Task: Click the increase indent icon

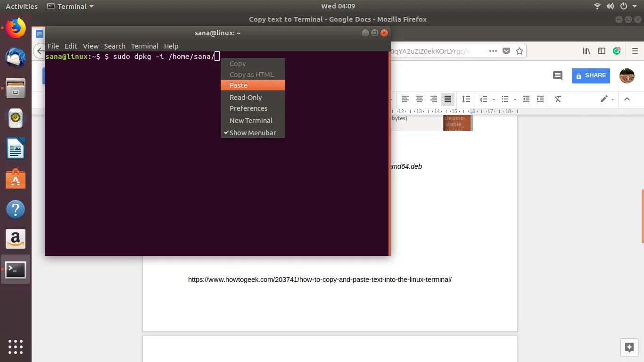Action: coord(540,99)
